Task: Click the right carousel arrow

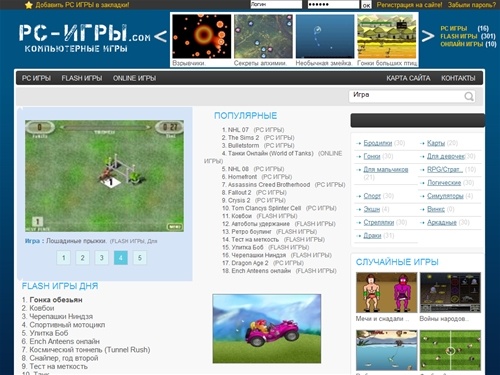Action: click(x=428, y=36)
